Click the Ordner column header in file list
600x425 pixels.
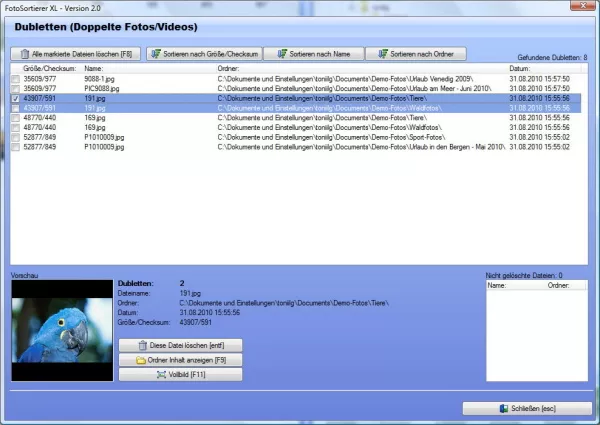tap(230, 68)
